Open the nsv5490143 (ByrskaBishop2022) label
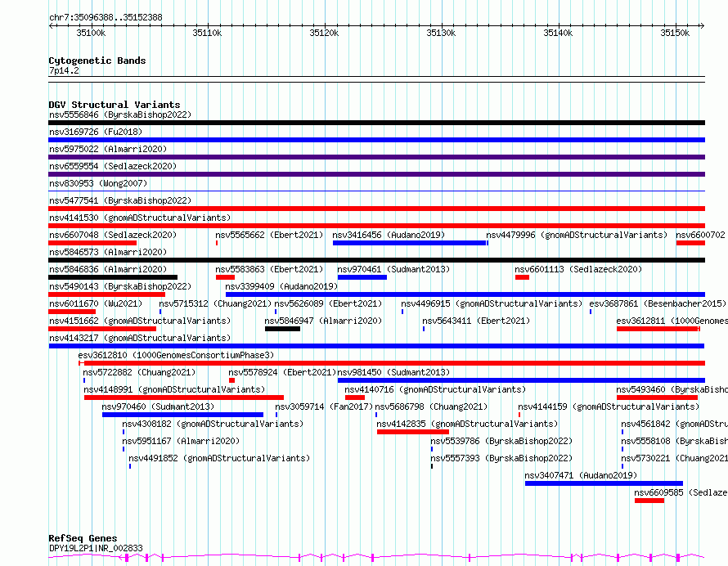The height and width of the screenshot is (566, 728). pyautogui.click(x=120, y=286)
